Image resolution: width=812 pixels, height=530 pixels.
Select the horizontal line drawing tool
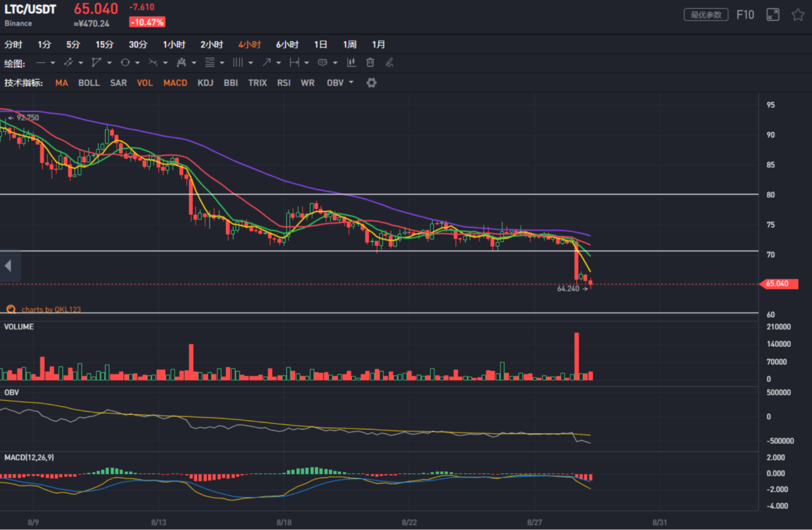pyautogui.click(x=41, y=63)
